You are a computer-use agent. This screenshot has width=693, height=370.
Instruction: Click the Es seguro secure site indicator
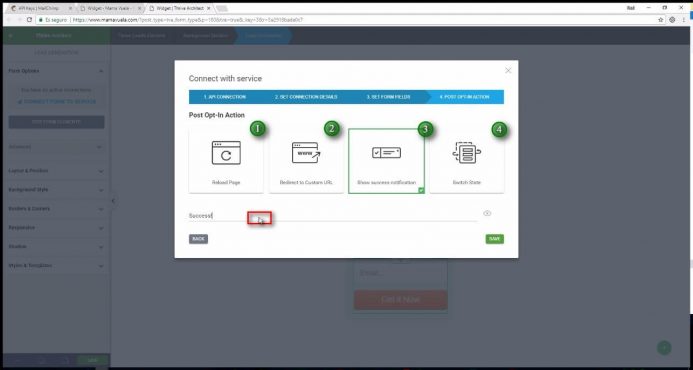(x=52, y=20)
